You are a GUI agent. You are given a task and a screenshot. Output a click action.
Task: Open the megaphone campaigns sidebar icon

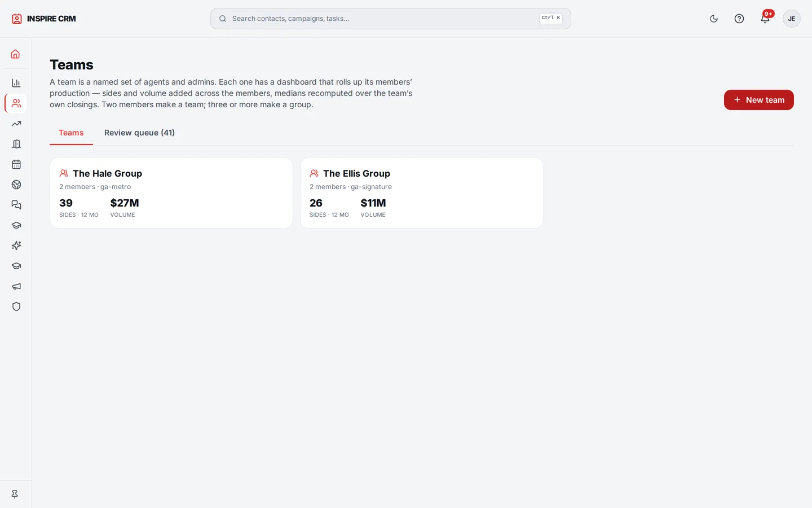pyautogui.click(x=16, y=286)
